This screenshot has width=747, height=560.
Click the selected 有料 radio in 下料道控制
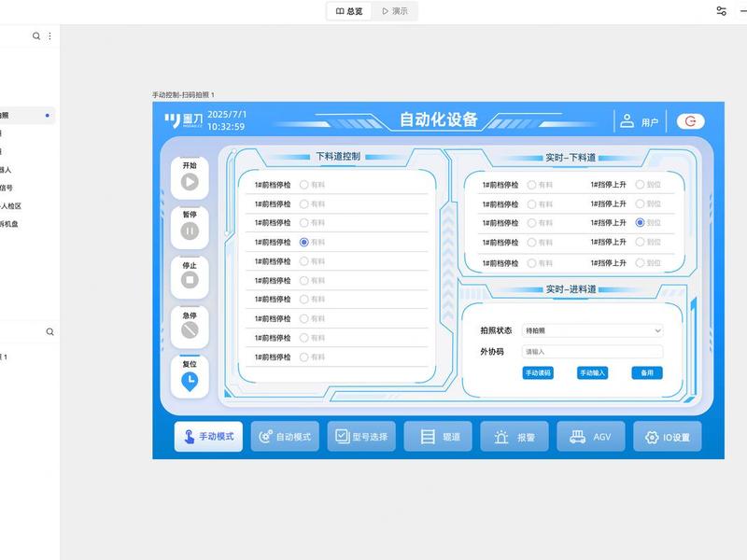click(304, 242)
